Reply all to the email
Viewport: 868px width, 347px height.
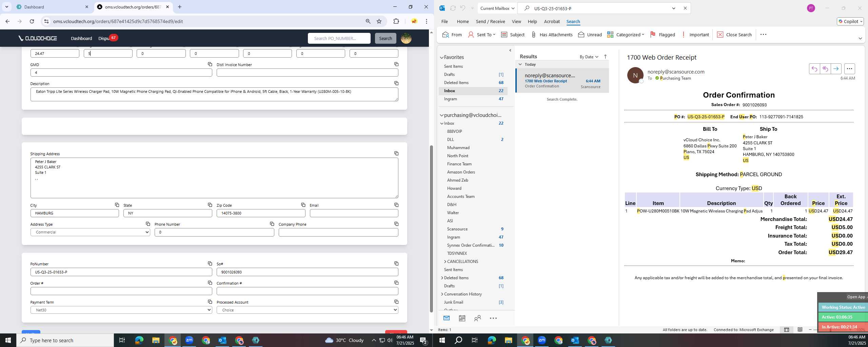point(825,69)
